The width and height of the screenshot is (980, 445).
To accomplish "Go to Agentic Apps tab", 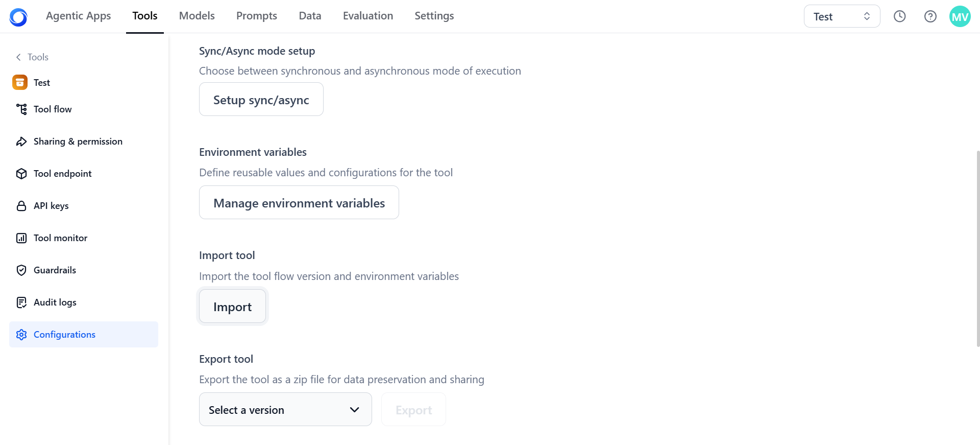I will click(x=78, y=16).
